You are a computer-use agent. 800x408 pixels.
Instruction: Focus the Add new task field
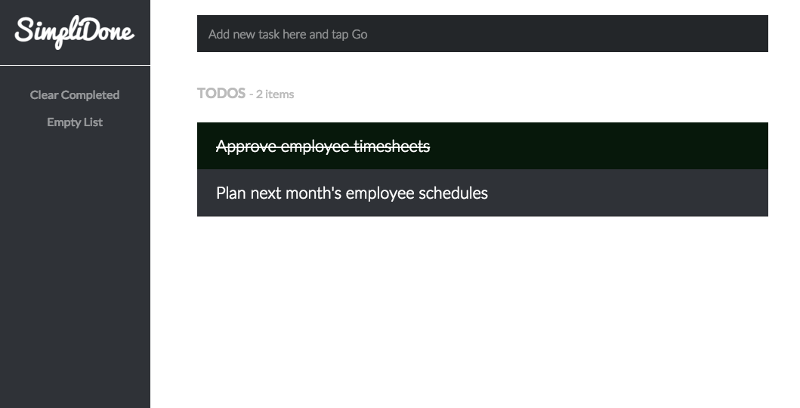tap(482, 34)
